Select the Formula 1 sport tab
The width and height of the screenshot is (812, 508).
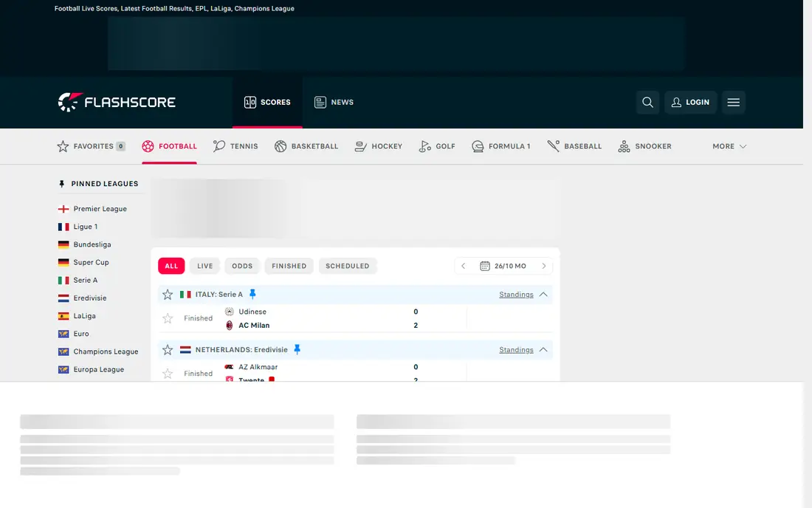[501, 146]
